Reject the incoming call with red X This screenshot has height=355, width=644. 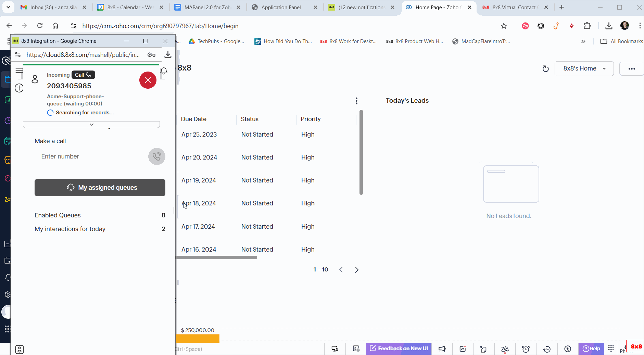point(148,80)
